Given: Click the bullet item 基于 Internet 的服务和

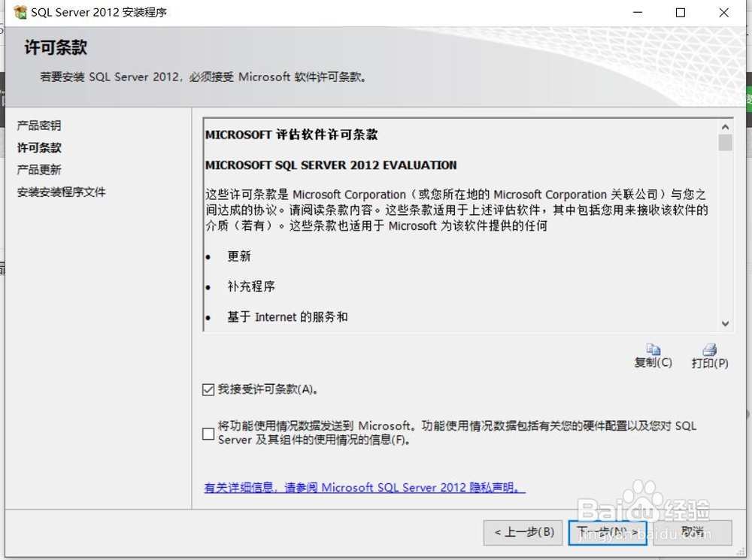Looking at the screenshot, I should click(287, 317).
